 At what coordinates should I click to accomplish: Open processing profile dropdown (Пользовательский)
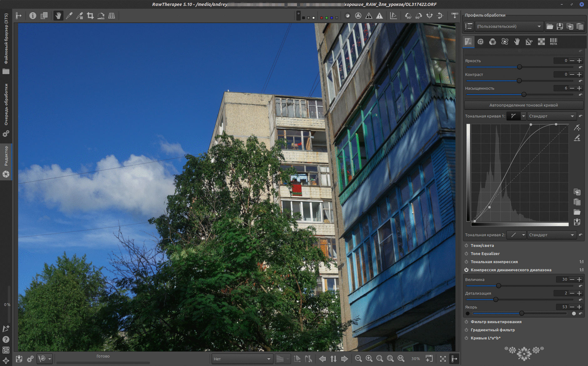509,27
